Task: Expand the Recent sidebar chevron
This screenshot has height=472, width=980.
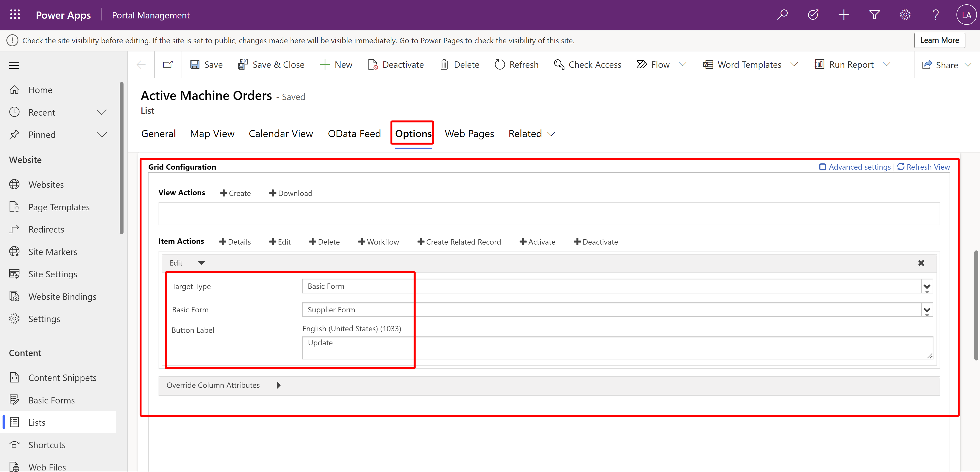Action: point(102,112)
